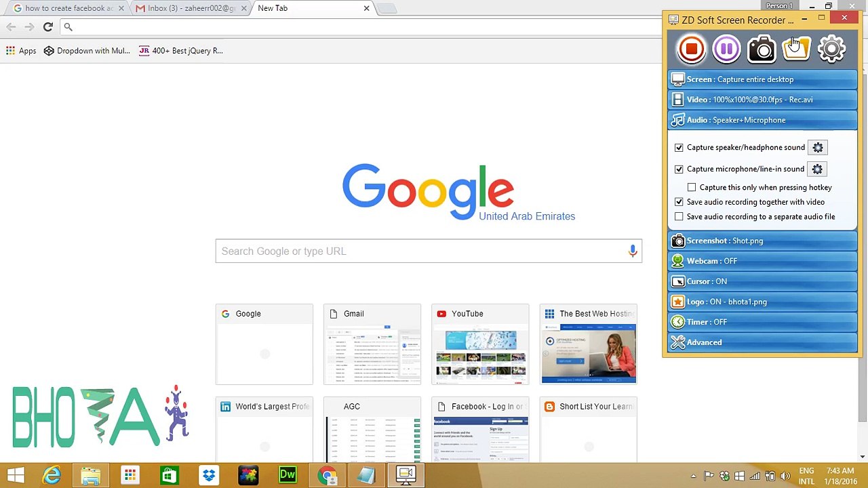Click the Person 1 profile button

click(779, 5)
